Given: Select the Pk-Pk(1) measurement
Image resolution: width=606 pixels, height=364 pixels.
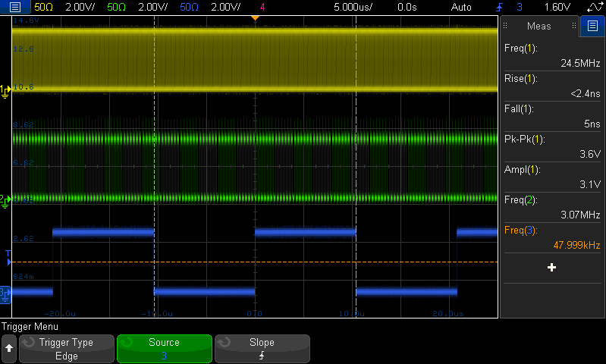Looking at the screenshot, I should (552, 147).
